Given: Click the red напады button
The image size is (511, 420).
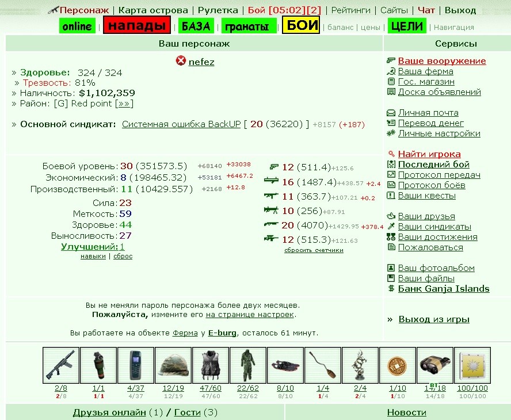Looking at the screenshot, I should click(137, 25).
